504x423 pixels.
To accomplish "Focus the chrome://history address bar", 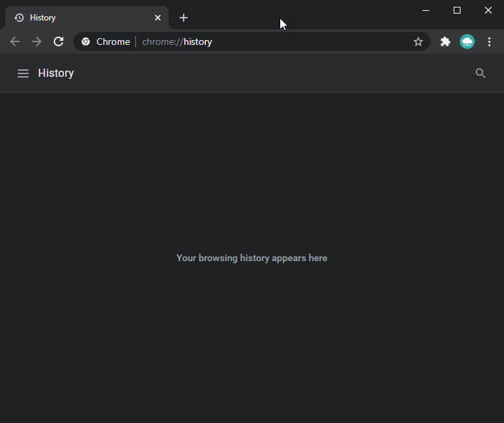I will (252, 41).
